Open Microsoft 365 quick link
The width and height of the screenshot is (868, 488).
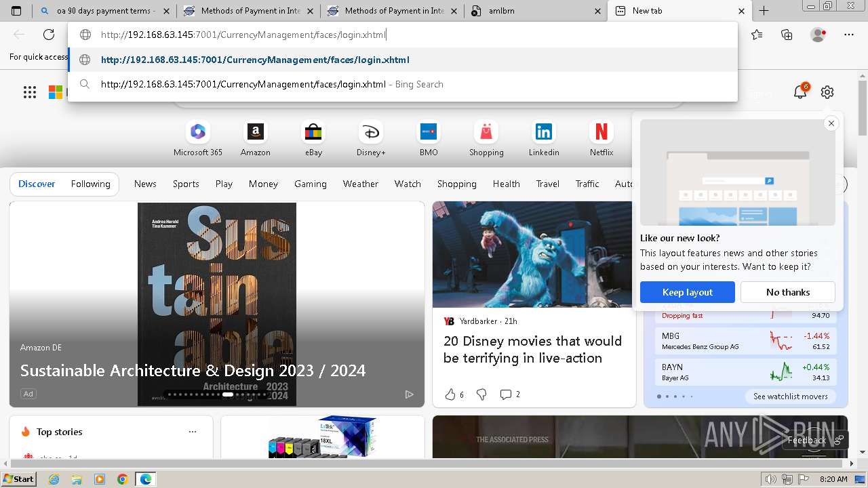(x=198, y=139)
